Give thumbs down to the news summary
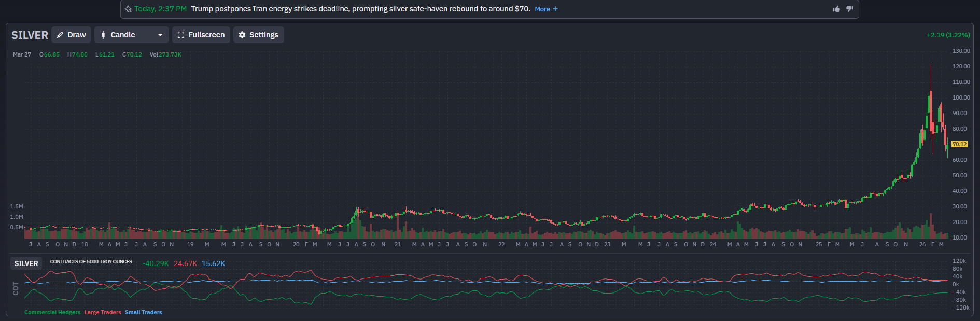980x321 pixels. [849, 9]
